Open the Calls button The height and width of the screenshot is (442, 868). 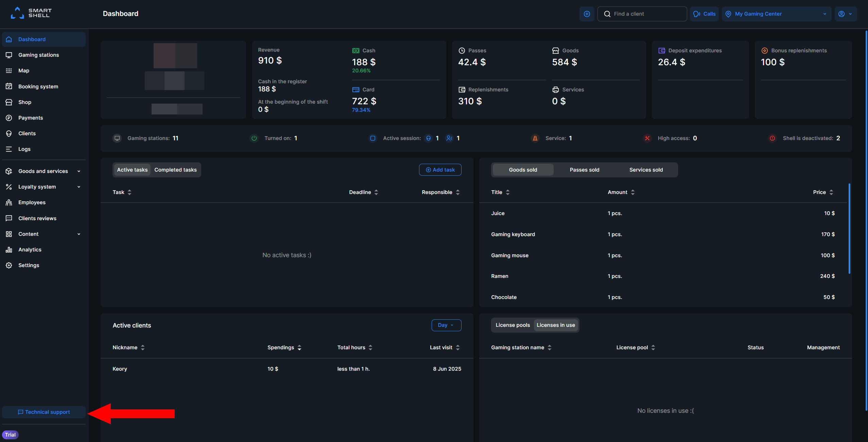704,14
